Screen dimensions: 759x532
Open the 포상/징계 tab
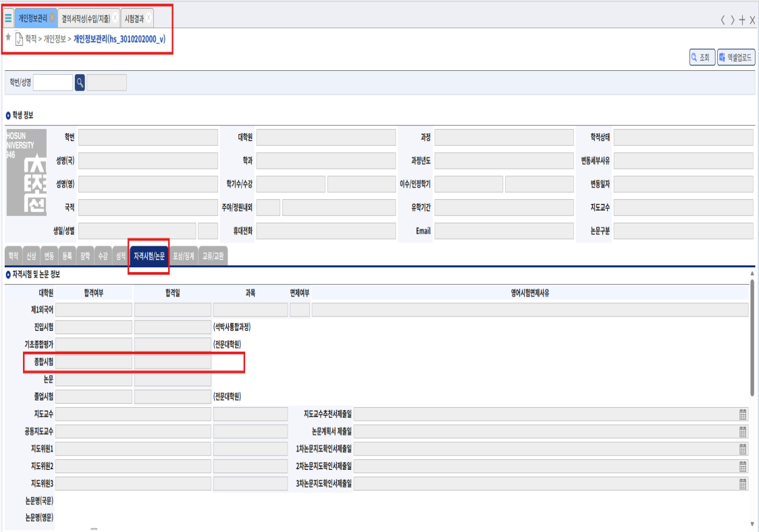pos(184,256)
